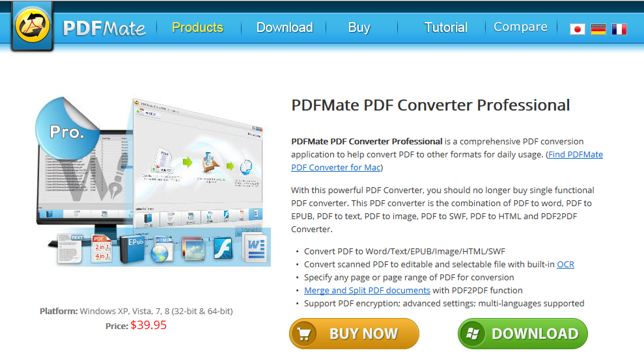
Task: Choose the French flag language icon
Action: (619, 29)
